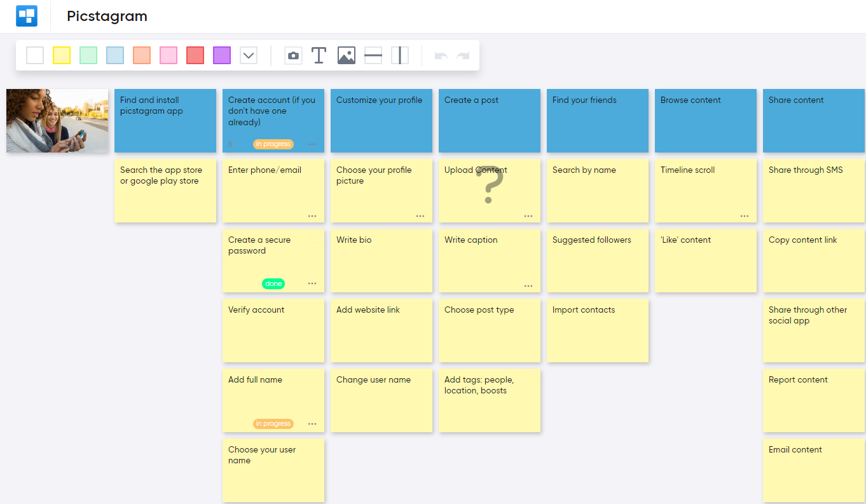Select the 'Import contacts' note
The width and height of the screenshot is (866, 504).
pyautogui.click(x=598, y=330)
